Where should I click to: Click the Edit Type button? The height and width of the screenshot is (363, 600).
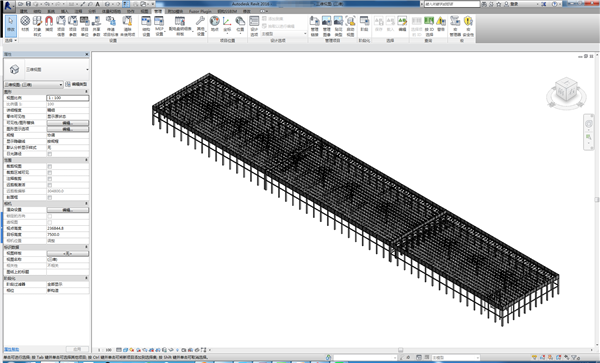click(x=77, y=84)
